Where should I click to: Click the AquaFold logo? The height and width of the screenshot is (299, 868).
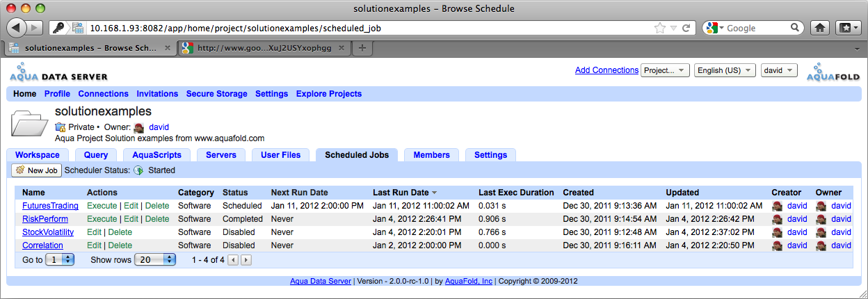833,73
